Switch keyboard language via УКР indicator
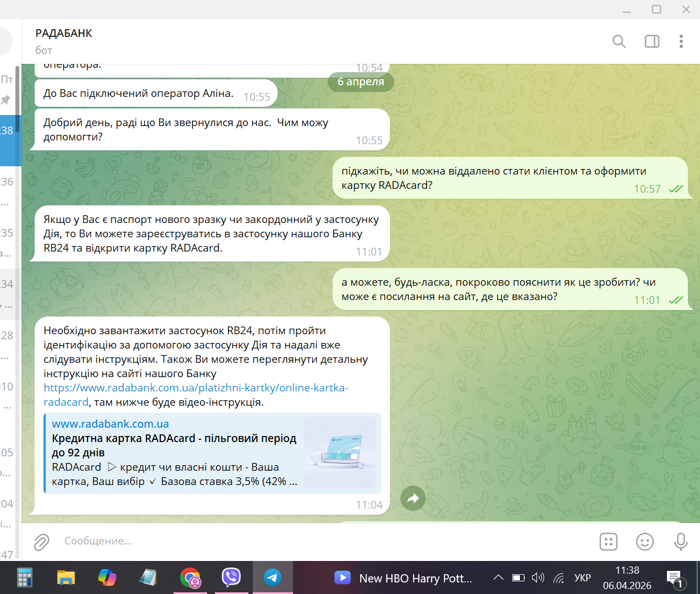The image size is (700, 594). click(x=583, y=578)
